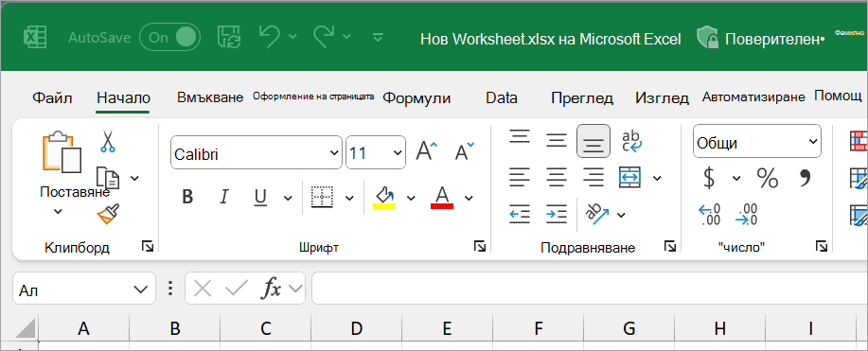This screenshot has height=351, width=868.
Task: Open the Undo history dropdown
Action: [x=293, y=37]
